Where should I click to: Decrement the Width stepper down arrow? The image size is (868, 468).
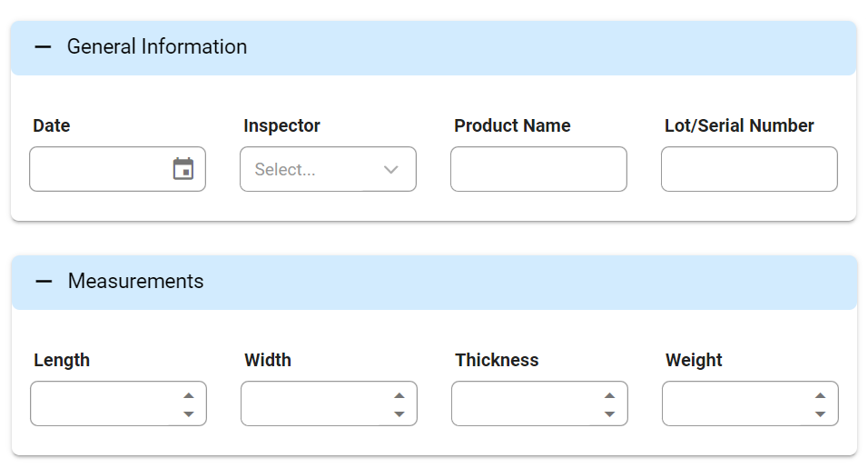tap(399, 413)
